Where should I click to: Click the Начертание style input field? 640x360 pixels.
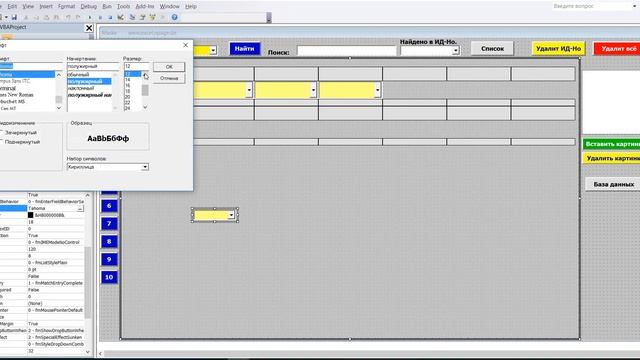pos(93,66)
